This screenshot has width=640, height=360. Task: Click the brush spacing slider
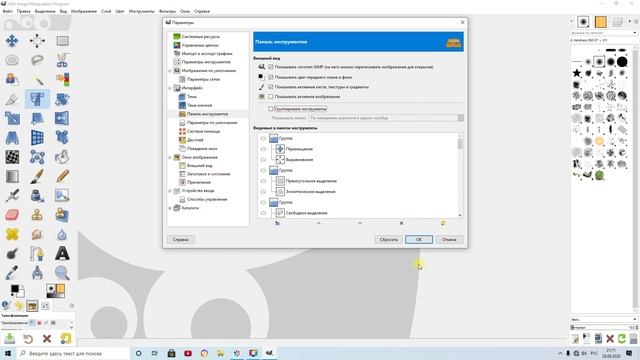(x=604, y=327)
